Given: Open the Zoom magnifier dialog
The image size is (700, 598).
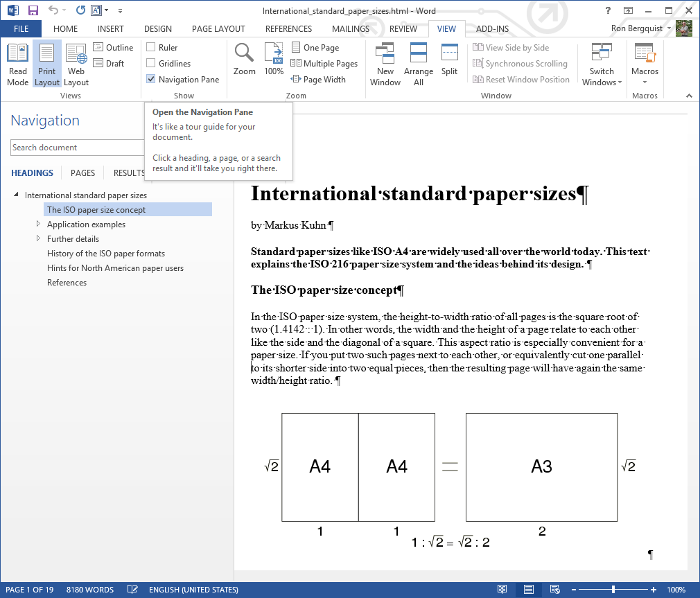Looking at the screenshot, I should point(244,60).
